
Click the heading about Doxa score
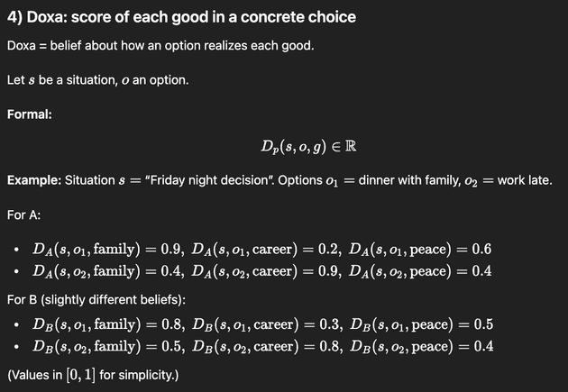(x=181, y=17)
